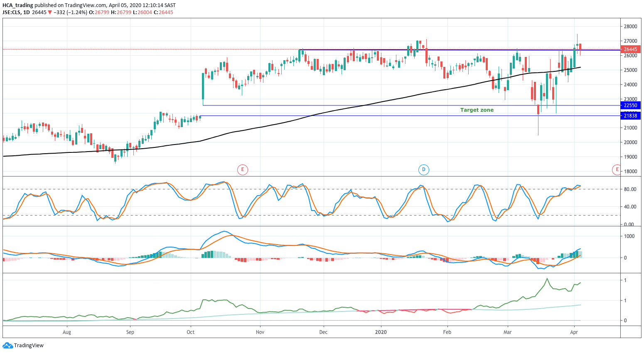Click the 24000 price axis label
The height and width of the screenshot is (353, 644).
[x=630, y=85]
